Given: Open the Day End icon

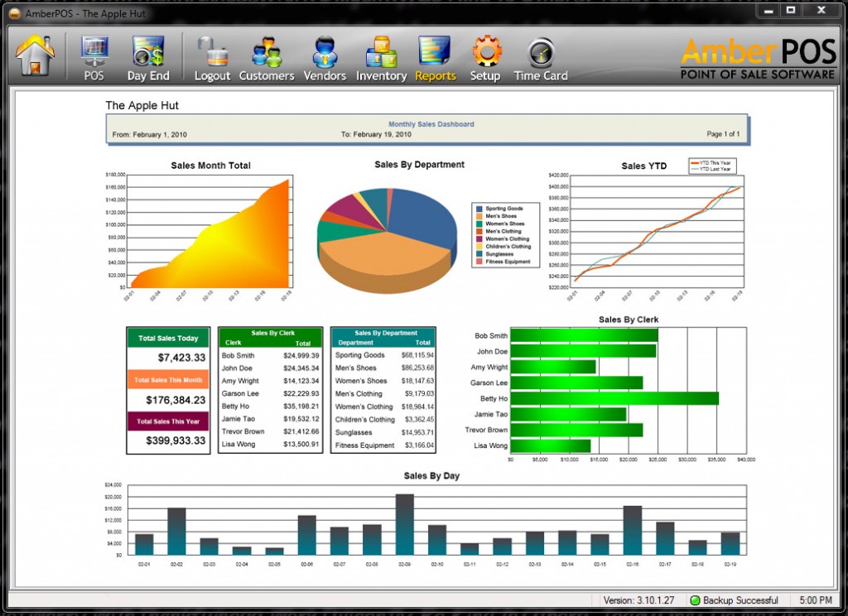Looking at the screenshot, I should click(148, 57).
